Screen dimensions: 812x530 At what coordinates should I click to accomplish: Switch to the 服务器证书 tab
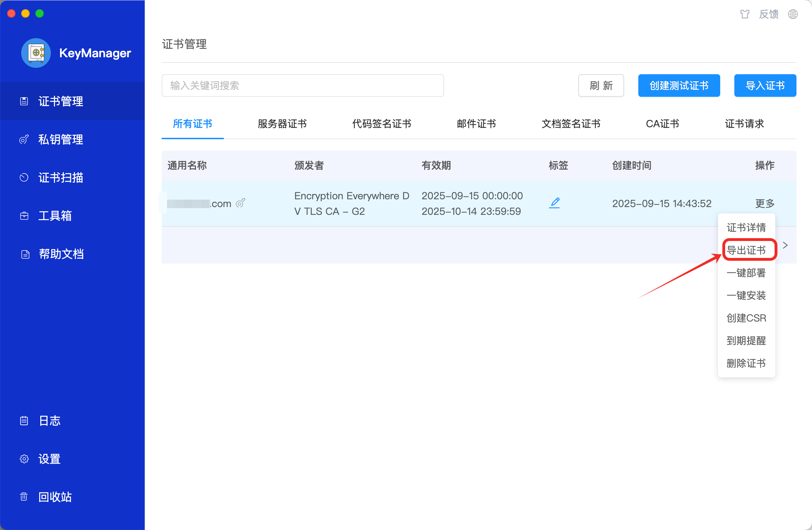click(x=282, y=124)
